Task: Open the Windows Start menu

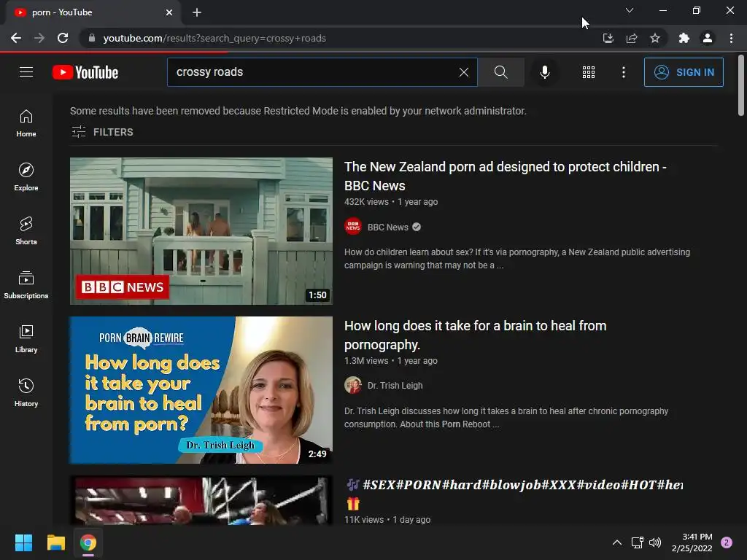Action: point(23,542)
